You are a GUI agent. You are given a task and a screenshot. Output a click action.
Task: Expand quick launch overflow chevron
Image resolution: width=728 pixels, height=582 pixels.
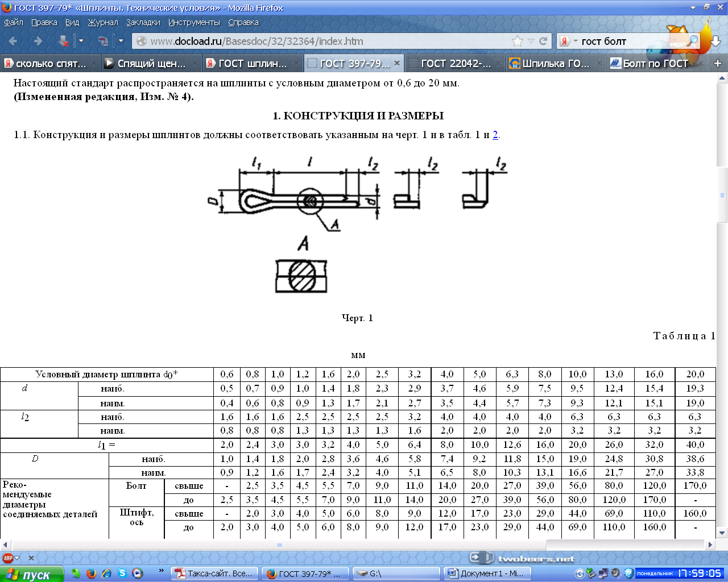point(161,571)
